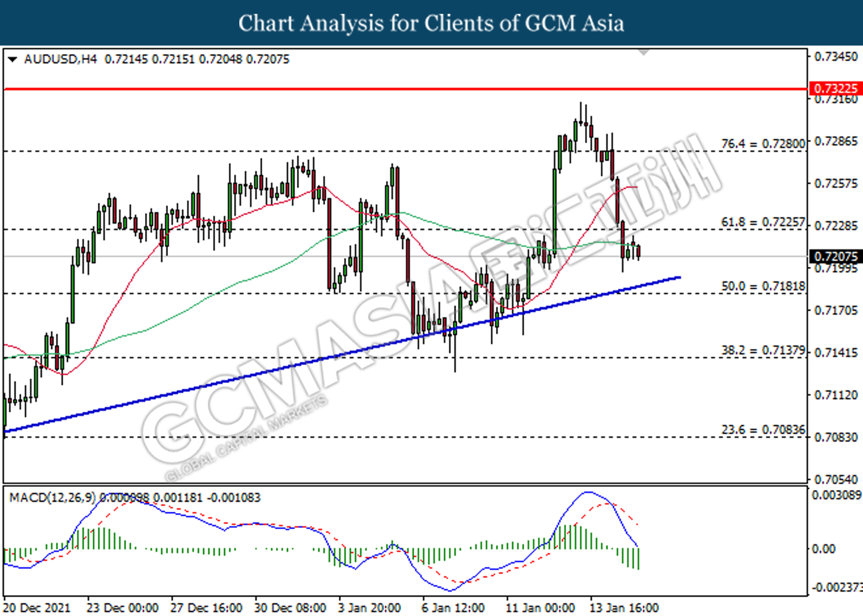Viewport: 863px width, 616px height.
Task: Click the dropdown triangle beside AUDUSD,H4
Action: click(12, 59)
